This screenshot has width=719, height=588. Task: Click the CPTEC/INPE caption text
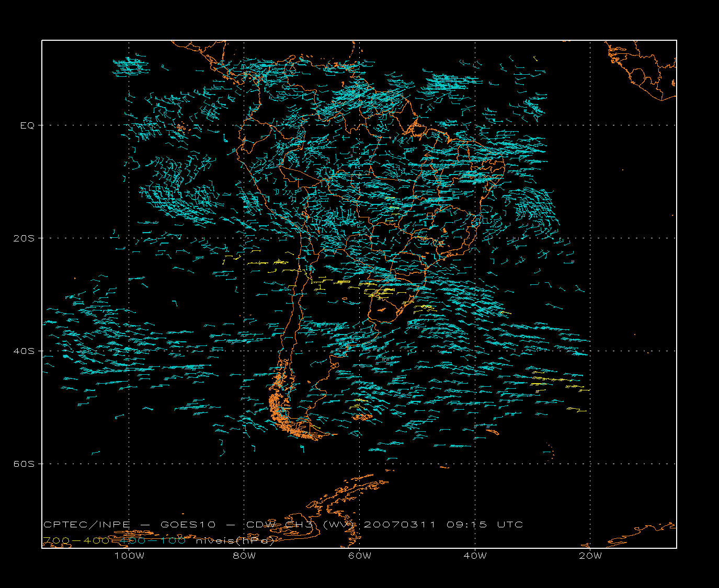tap(86, 524)
